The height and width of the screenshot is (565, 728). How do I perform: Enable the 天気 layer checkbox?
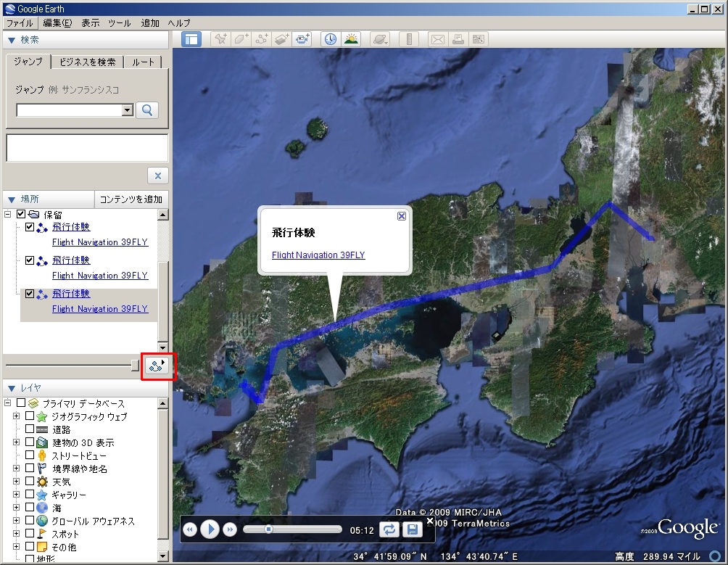pos(30,481)
